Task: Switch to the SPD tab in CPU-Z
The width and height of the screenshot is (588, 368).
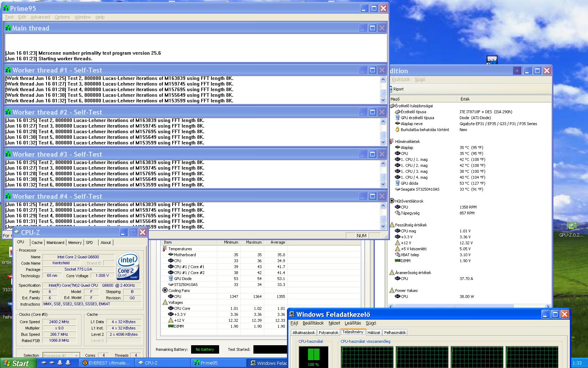Action: (x=90, y=243)
